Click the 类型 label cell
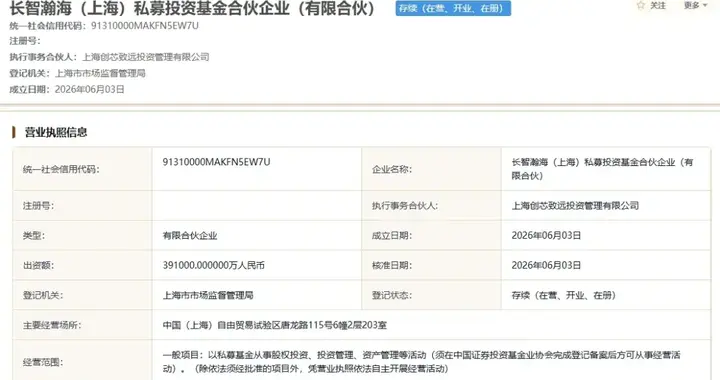 pyautogui.click(x=83, y=235)
